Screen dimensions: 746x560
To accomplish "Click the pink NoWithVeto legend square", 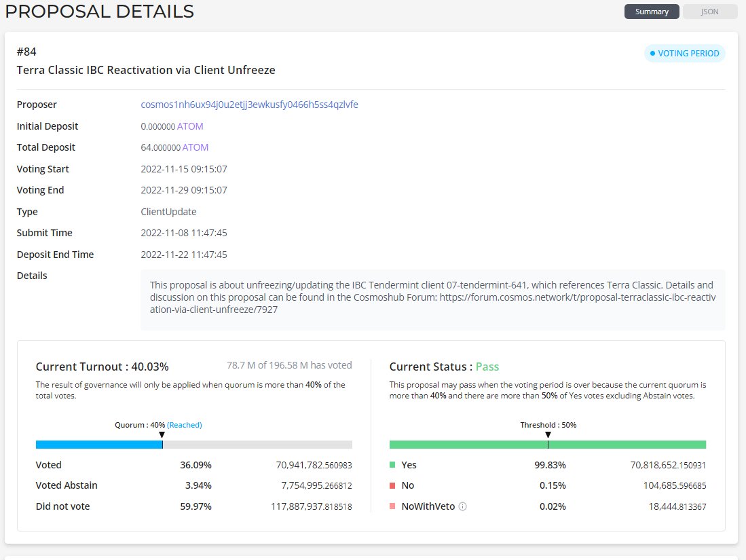I will 392,506.
